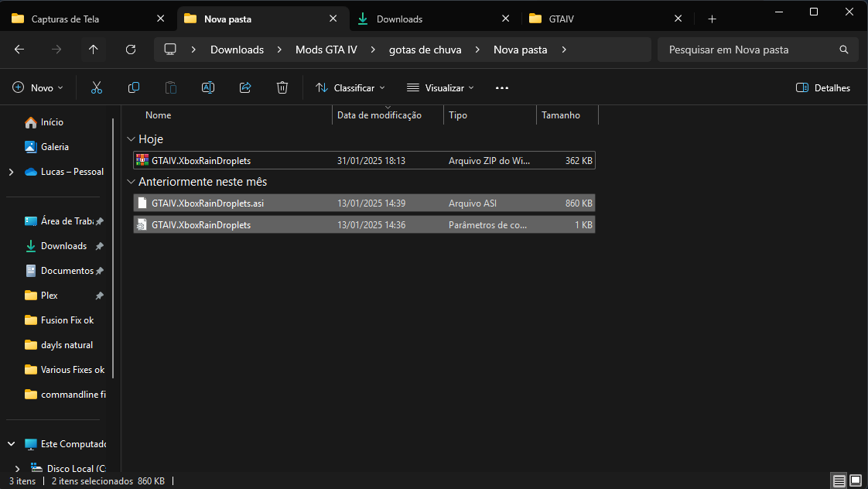Viewport: 868px width, 489px height.
Task: Expand chevron after Mods GTA IV breadcrumb
Action: tap(373, 50)
